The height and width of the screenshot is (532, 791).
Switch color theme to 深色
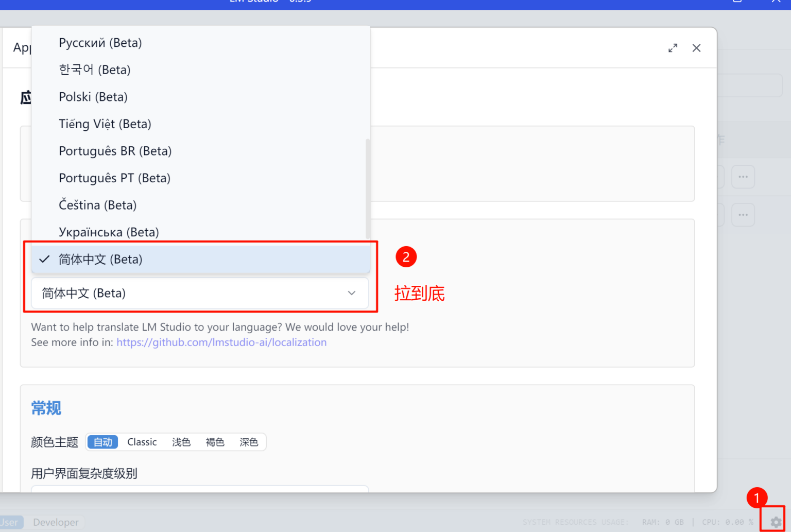(249, 442)
